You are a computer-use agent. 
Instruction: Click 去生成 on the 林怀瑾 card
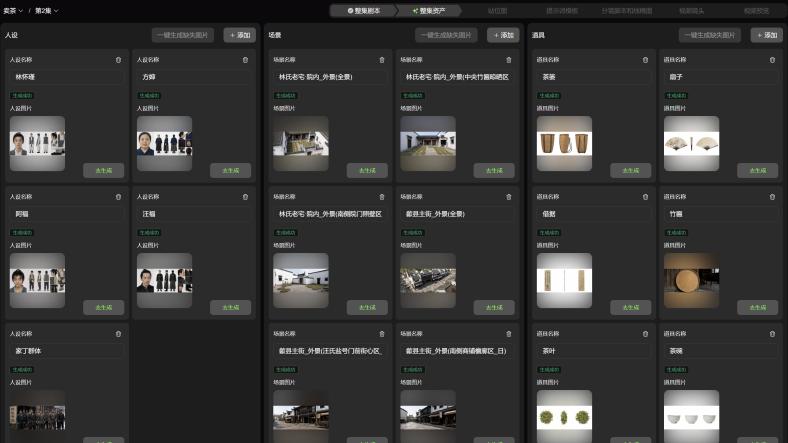[104, 171]
